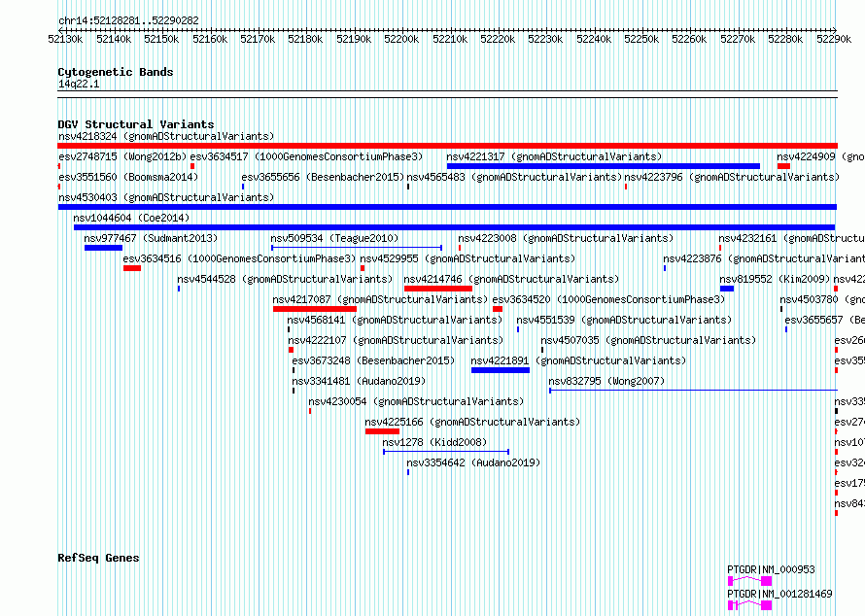The height and width of the screenshot is (616, 865).
Task: Open esv3673248 (Besenbacher2015) label
Action: point(373,360)
